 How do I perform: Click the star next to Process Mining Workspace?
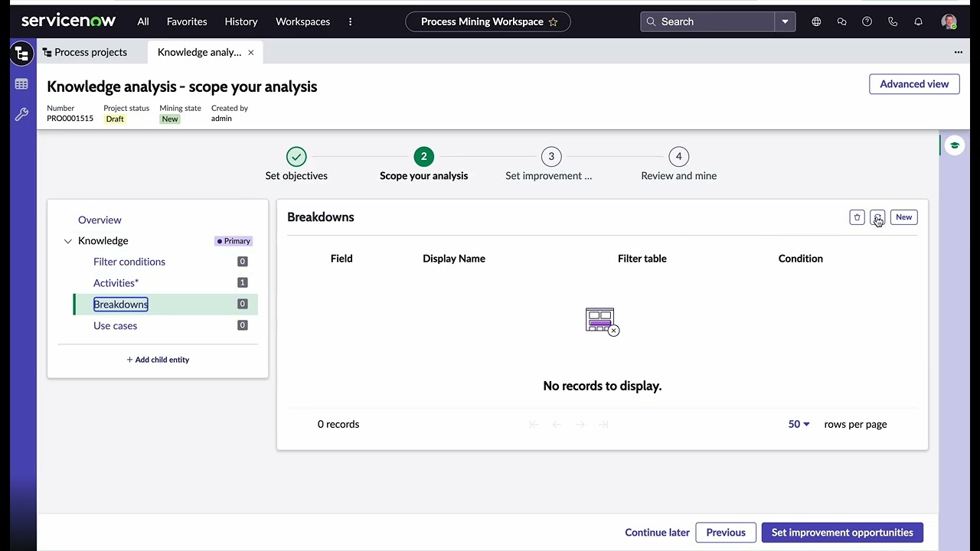[x=553, y=22]
